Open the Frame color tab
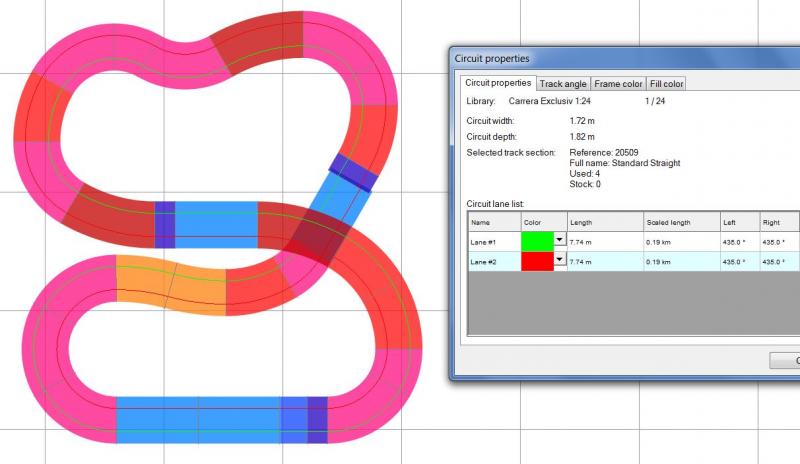The width and height of the screenshot is (800, 464). [617, 84]
